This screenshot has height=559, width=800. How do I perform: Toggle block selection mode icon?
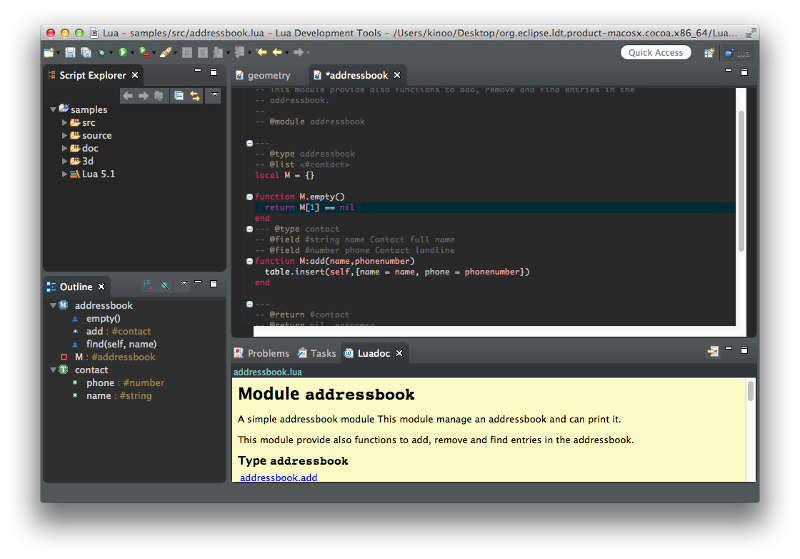(x=187, y=53)
